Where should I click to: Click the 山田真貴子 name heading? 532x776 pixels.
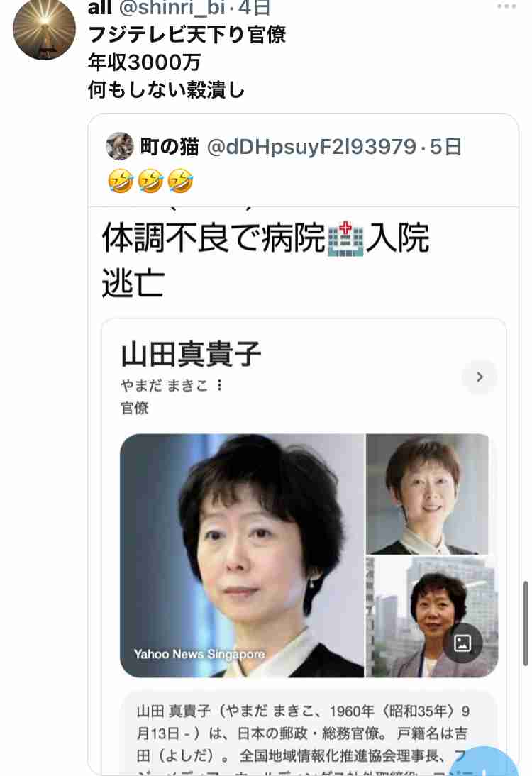pyautogui.click(x=191, y=355)
